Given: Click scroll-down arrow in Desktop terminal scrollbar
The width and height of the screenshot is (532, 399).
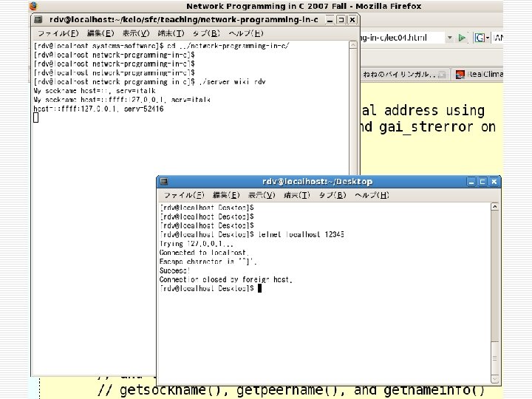Looking at the screenshot, I should click(494, 379).
